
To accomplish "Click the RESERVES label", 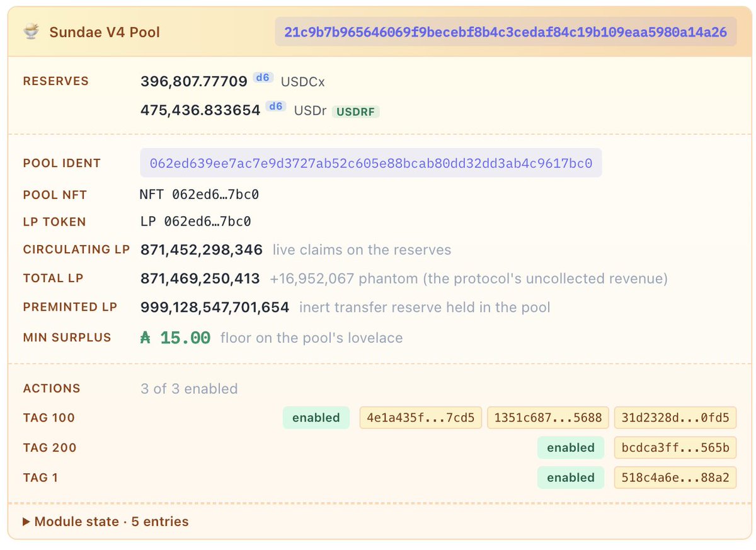I will tap(56, 81).
